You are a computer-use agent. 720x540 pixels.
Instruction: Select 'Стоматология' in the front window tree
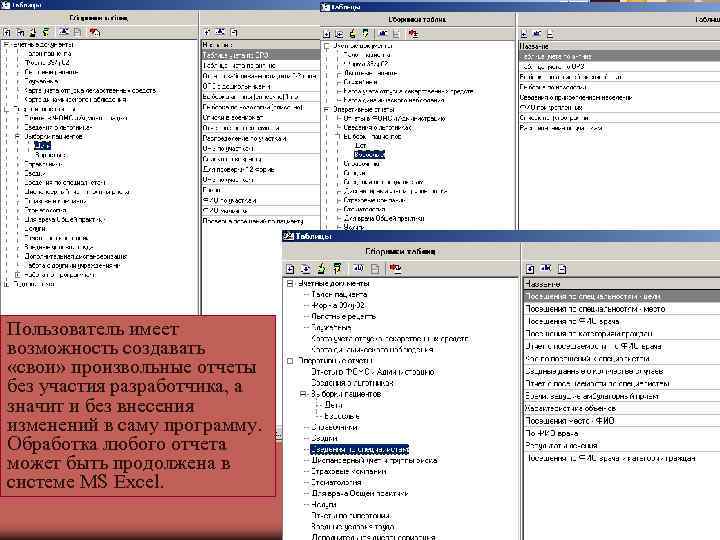336,483
